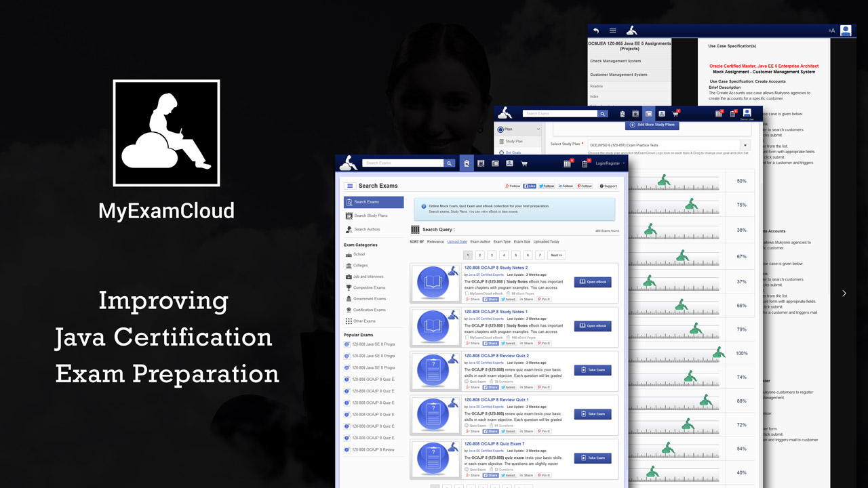This screenshot has height=488, width=868.
Task: Select the Job and Interviews category
Action: point(364,277)
